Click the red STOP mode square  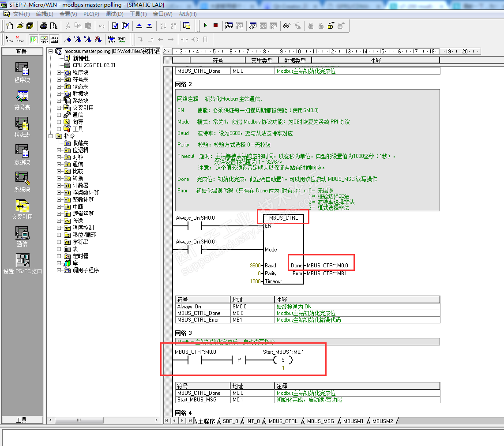[216, 26]
